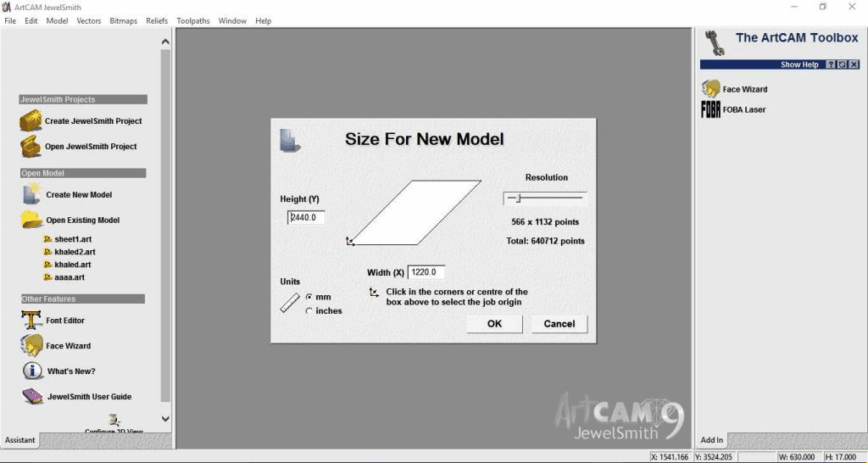Open recent file aaaa.art

[70, 277]
